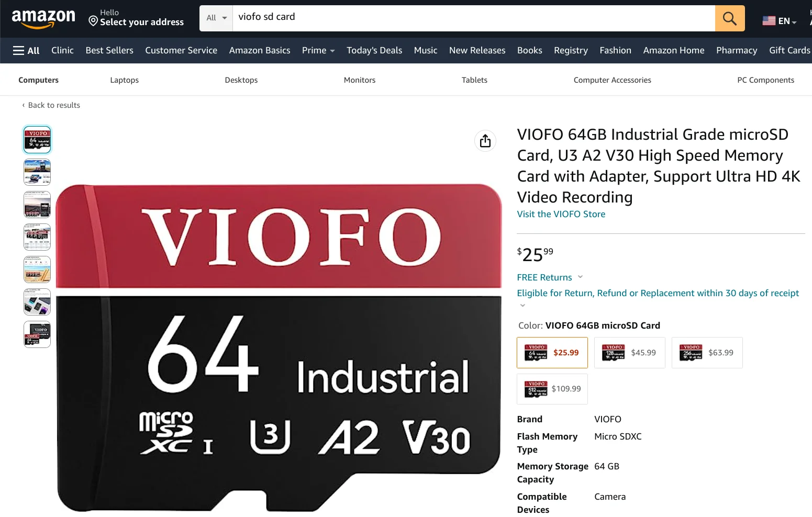Choose the $25.99 64GB card option
This screenshot has width=812, height=517.
tap(552, 353)
